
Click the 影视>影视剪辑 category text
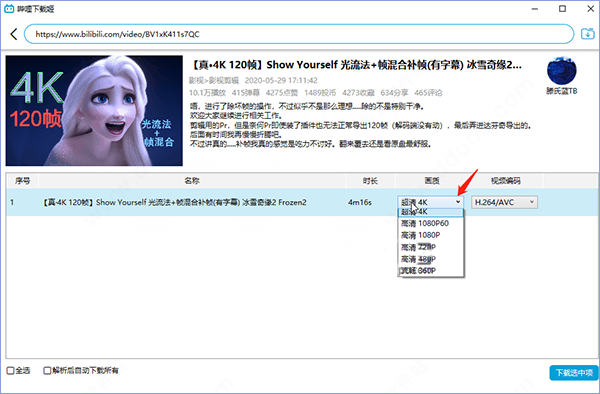point(214,80)
